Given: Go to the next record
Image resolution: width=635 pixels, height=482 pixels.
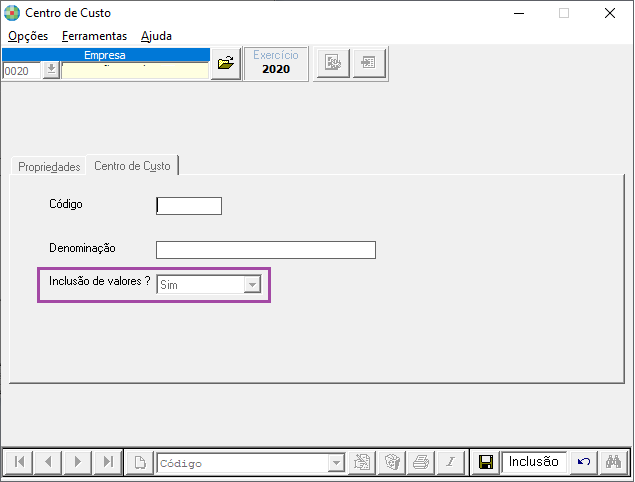Looking at the screenshot, I should pyautogui.click(x=78, y=462).
